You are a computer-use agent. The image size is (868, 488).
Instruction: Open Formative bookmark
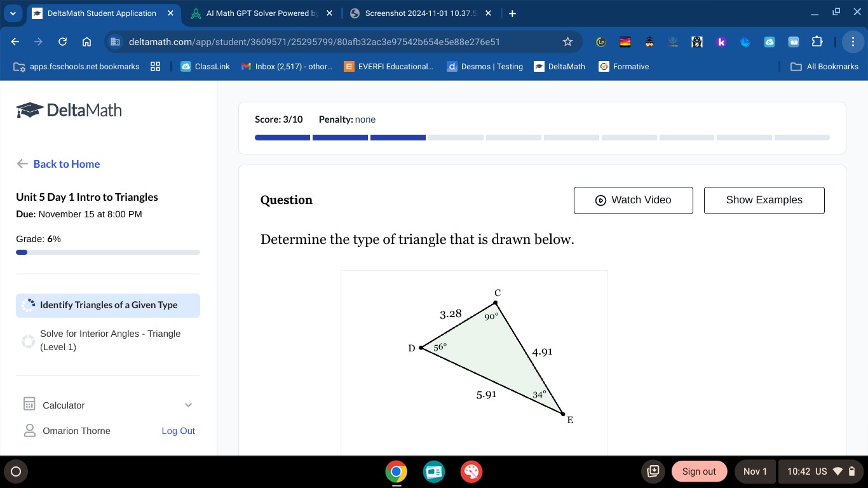click(x=624, y=66)
